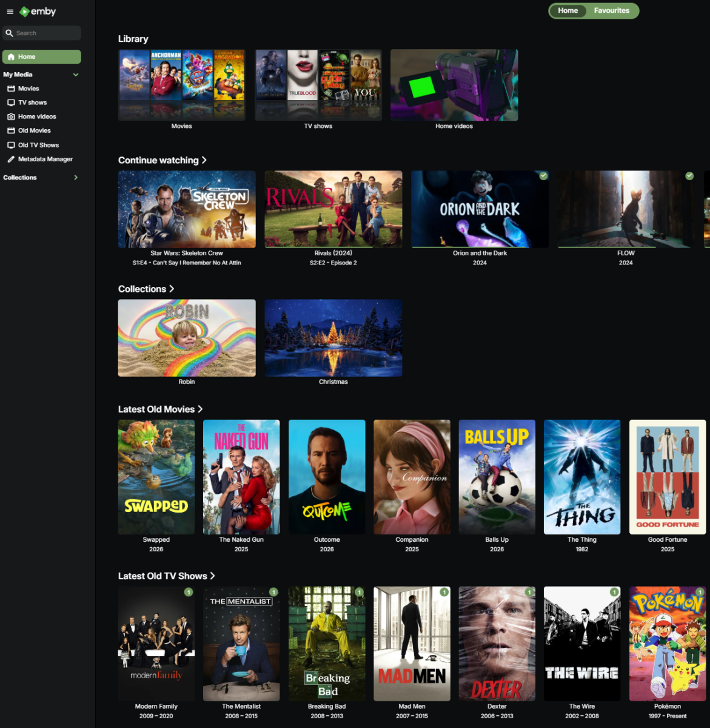Click the watched checkmark on FLOW
The height and width of the screenshot is (728, 710).
[x=689, y=176]
